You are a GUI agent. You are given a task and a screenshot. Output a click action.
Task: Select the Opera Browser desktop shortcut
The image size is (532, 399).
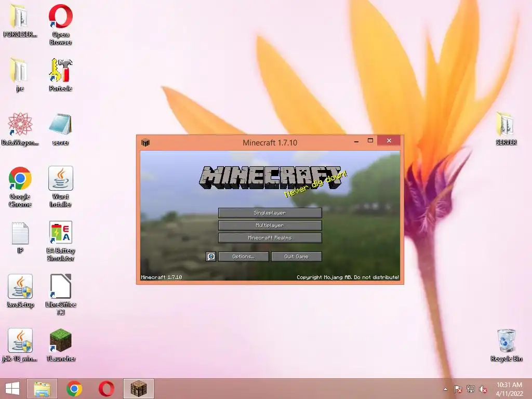(x=61, y=24)
